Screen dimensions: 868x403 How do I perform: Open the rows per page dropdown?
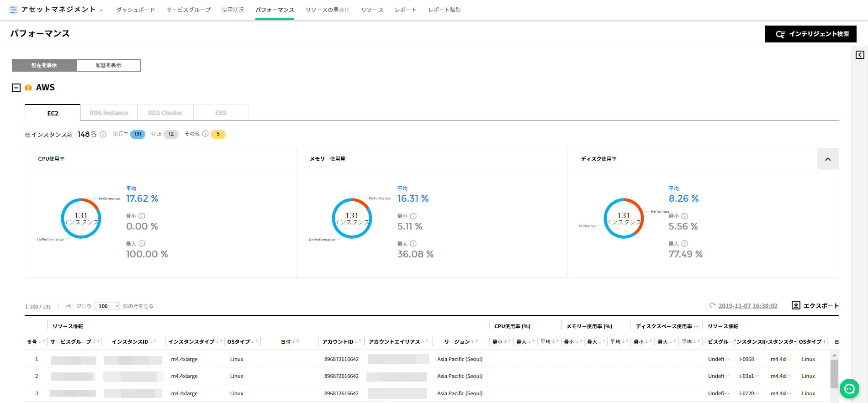point(107,306)
